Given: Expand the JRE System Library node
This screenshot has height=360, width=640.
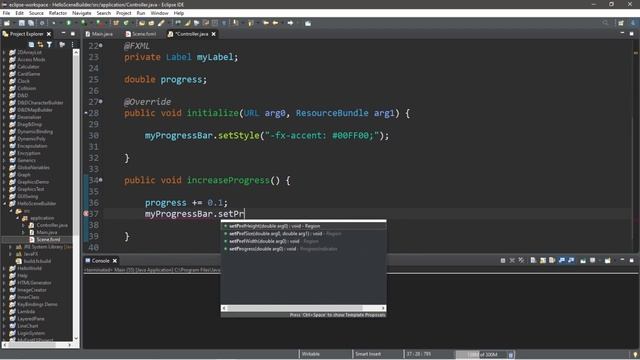Looking at the screenshot, I should click(x=11, y=247).
